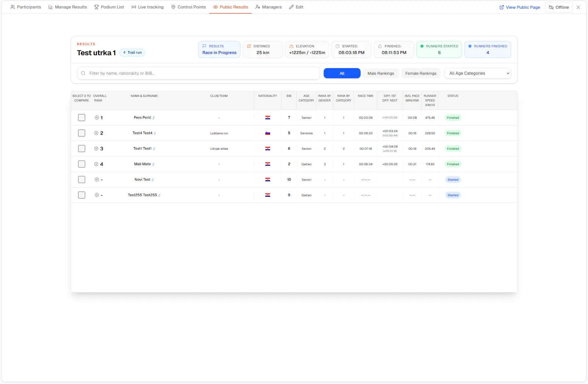Click the Distance 25 km card
Image resolution: width=588 pixels, height=384 pixels.
263,50
